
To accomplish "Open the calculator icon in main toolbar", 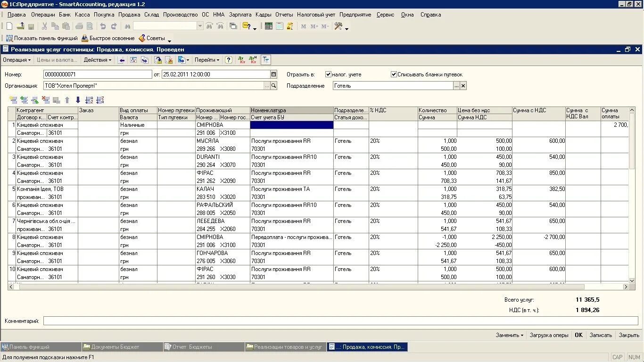I will pyautogui.click(x=269, y=26).
